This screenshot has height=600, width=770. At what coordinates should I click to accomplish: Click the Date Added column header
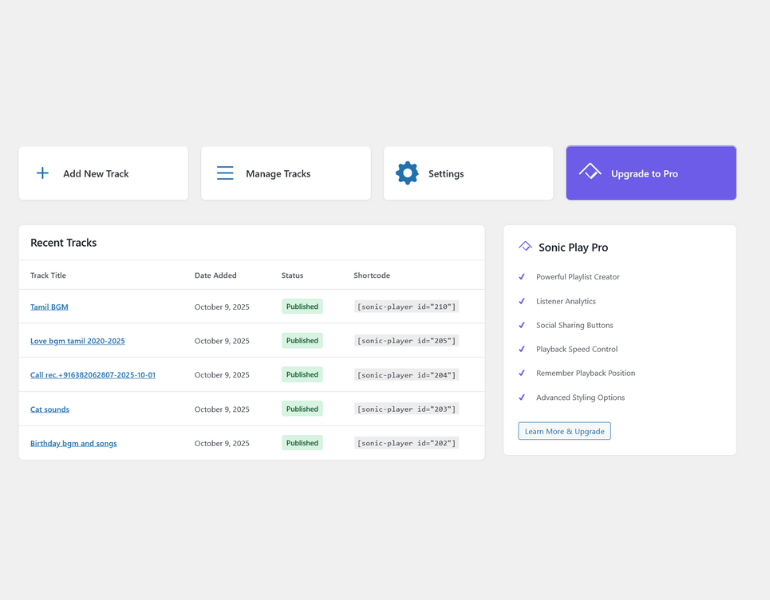coord(215,275)
